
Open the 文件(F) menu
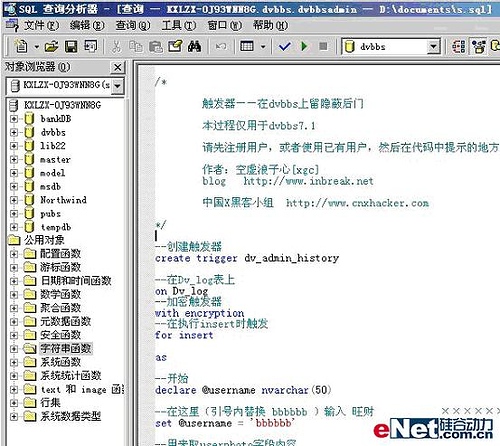click(41, 25)
